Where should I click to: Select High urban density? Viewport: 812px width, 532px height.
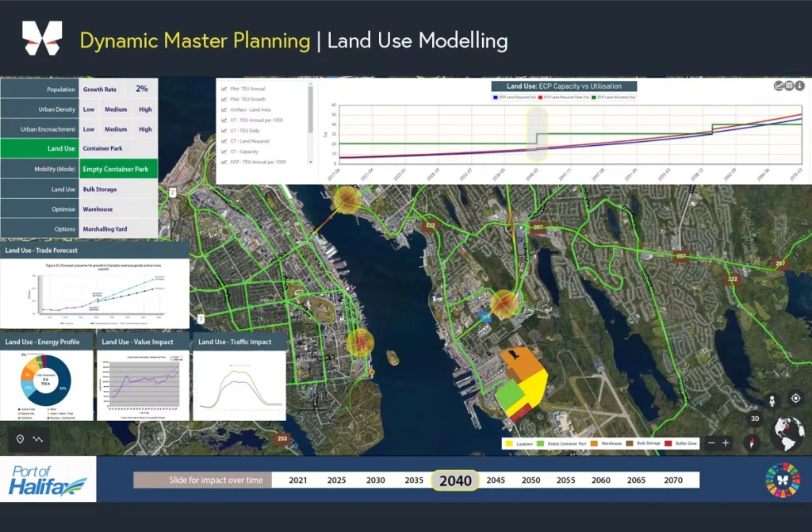145,109
